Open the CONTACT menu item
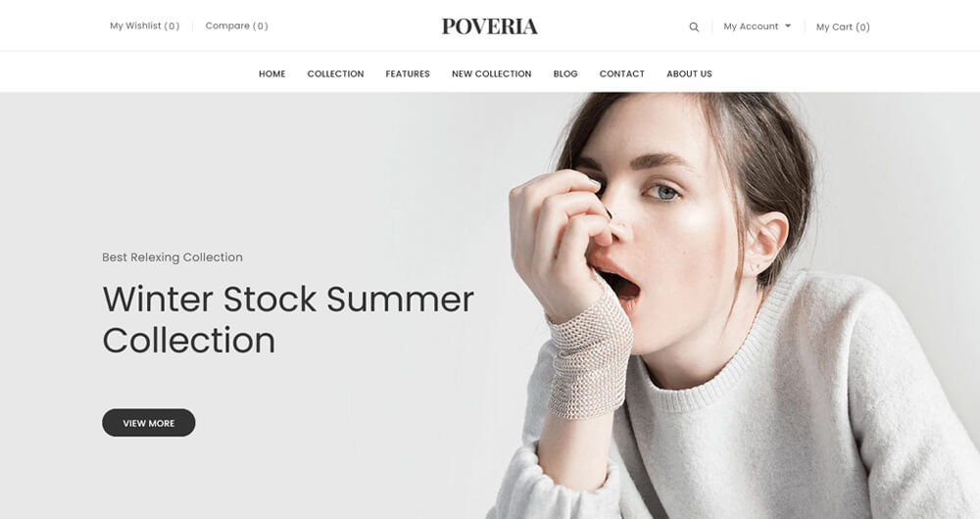The width and height of the screenshot is (980, 519). tap(622, 73)
